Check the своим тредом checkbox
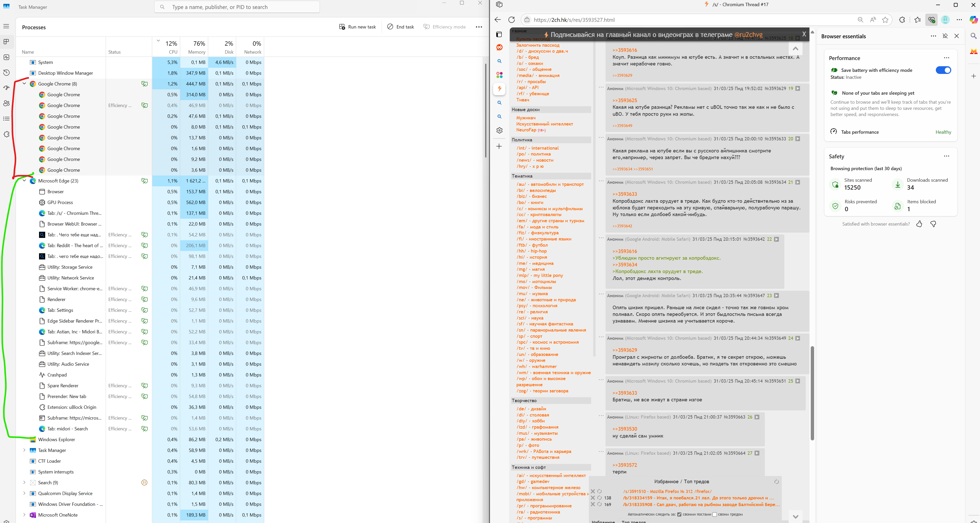Image resolution: width=980 pixels, height=523 pixels. coord(714,514)
